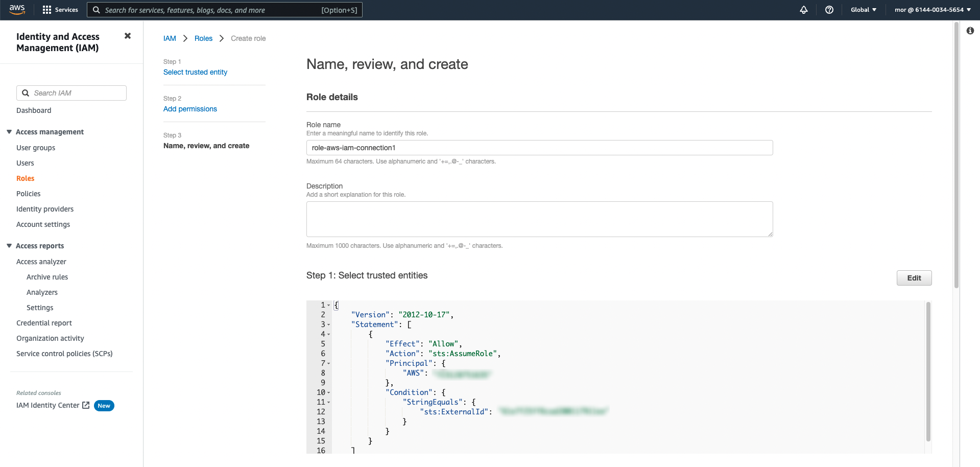The width and height of the screenshot is (980, 467).
Task: Click Step 3 Name, review, and create
Action: point(206,146)
